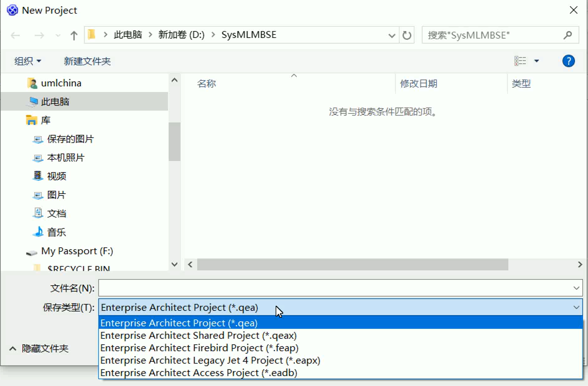Click horizontal scrollbar right arrow
The width and height of the screenshot is (588, 386).
[x=580, y=265]
